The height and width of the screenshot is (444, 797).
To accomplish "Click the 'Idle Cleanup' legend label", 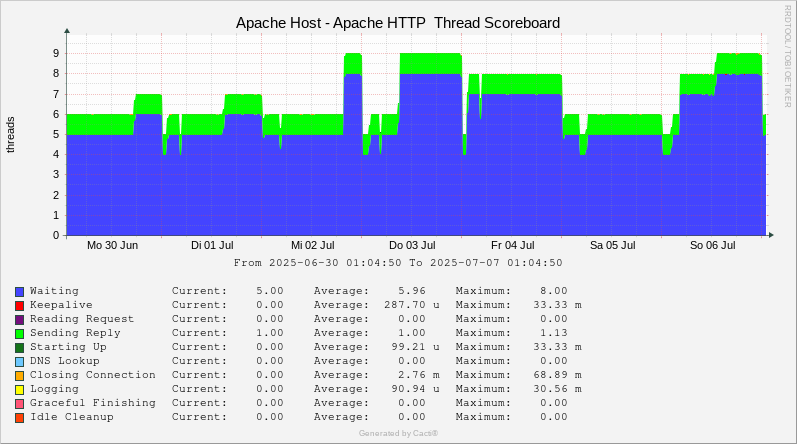I will (72, 417).
